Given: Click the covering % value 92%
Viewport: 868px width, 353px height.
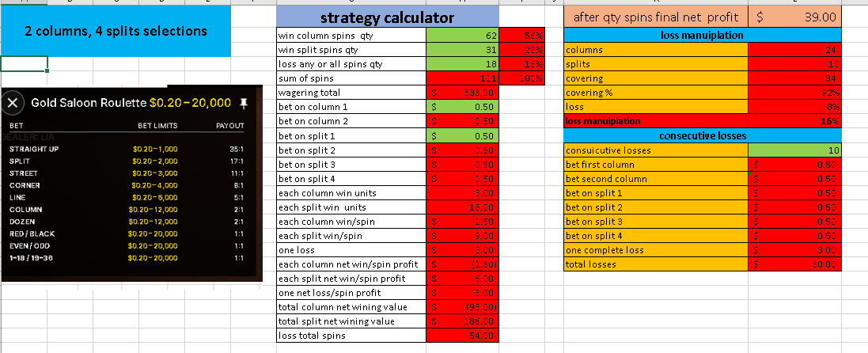Looking at the screenshot, I should tap(795, 93).
